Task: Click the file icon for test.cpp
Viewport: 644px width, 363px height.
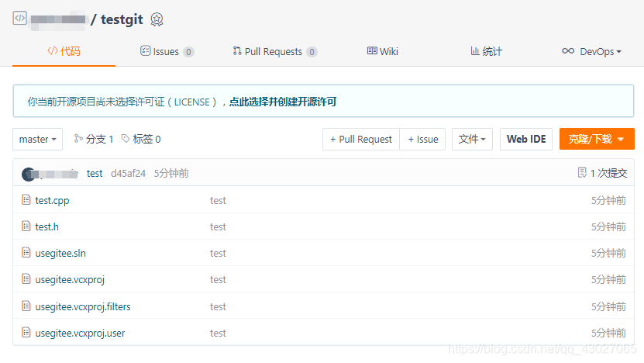Action: click(26, 200)
